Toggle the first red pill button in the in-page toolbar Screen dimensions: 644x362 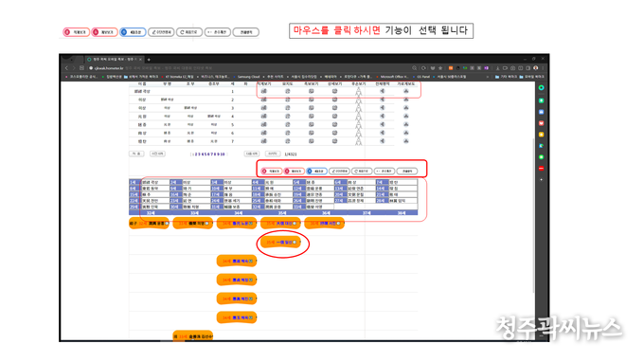[x=272, y=171]
